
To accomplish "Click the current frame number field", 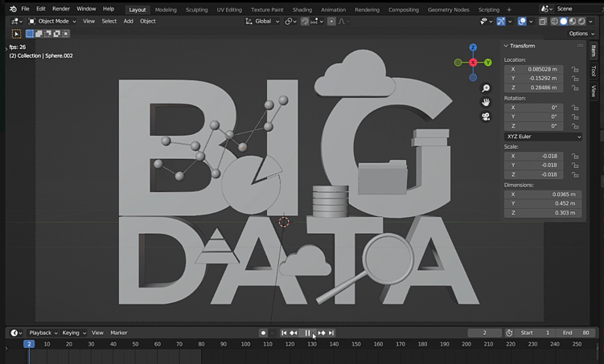I will [485, 333].
